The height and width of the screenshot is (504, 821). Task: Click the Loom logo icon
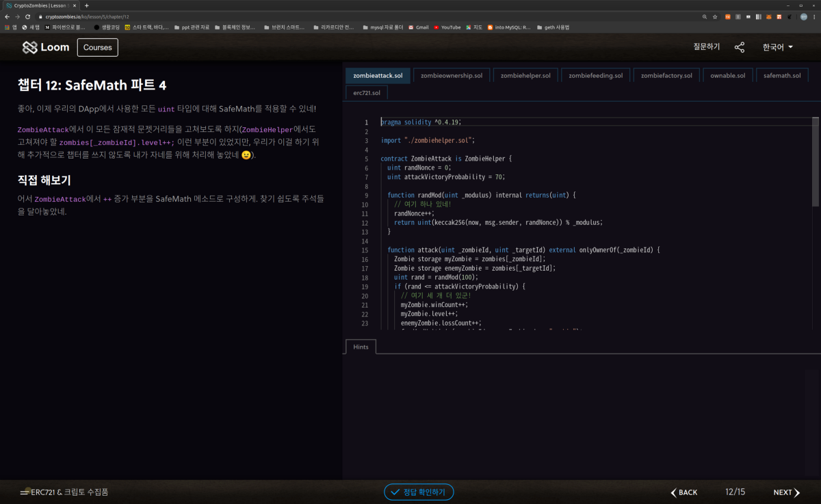(29, 47)
